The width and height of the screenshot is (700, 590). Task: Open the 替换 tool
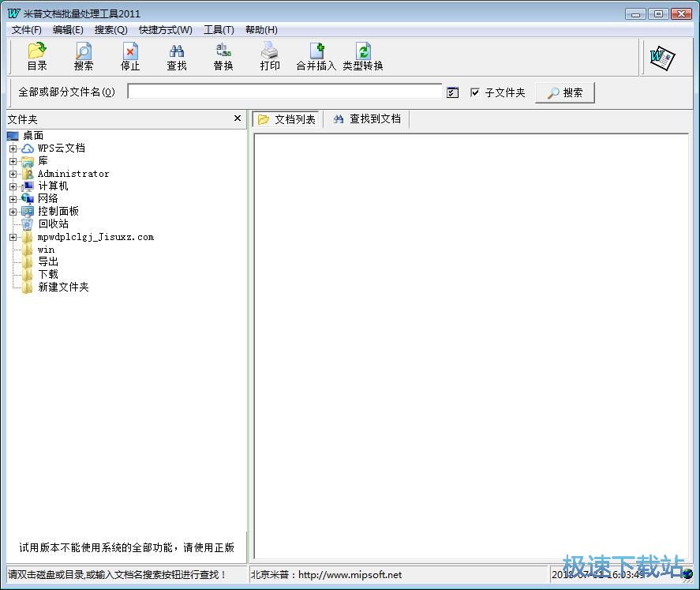[x=223, y=55]
